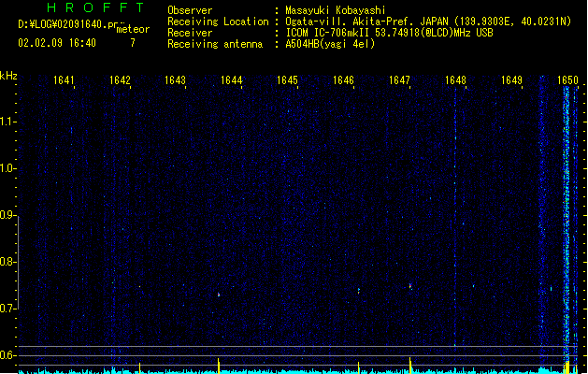Select antenna value A504HB(yagi 4el)
588x374 pixels.
click(x=330, y=44)
